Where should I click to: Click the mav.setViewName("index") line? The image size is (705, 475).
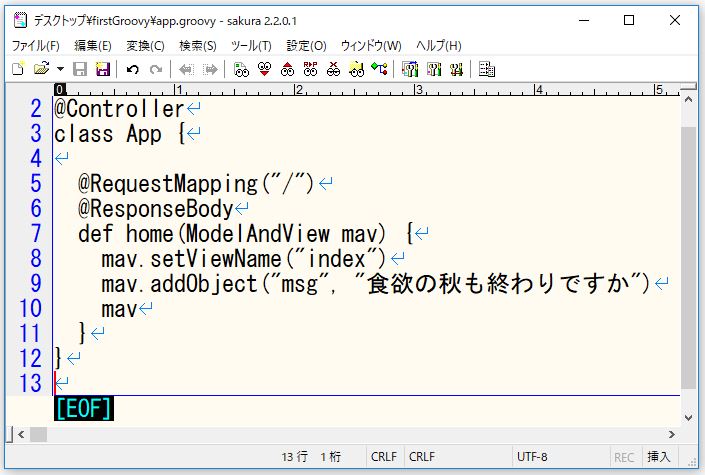point(244,259)
